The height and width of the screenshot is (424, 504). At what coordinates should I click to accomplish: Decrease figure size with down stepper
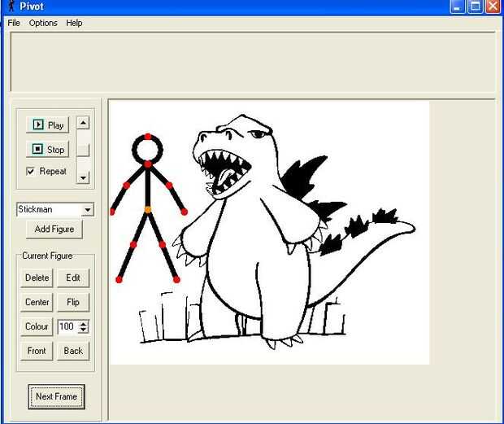tap(83, 330)
